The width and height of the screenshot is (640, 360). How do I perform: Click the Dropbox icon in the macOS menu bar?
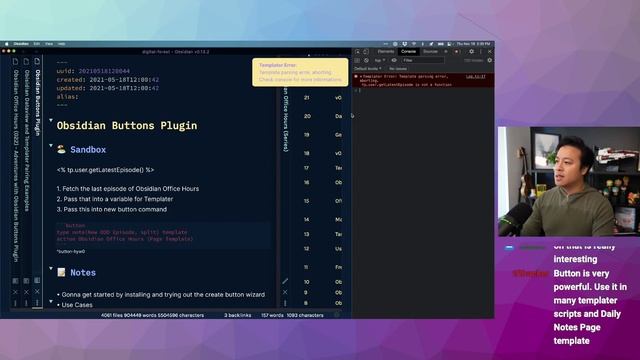click(404, 44)
